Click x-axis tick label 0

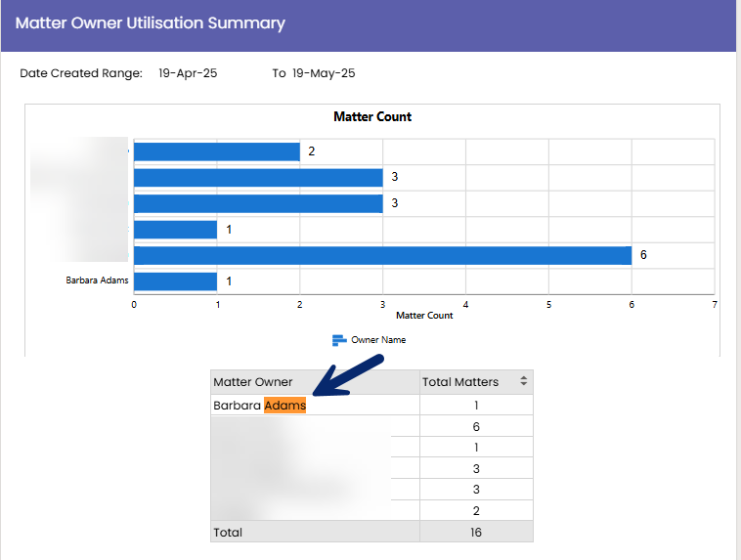click(134, 305)
